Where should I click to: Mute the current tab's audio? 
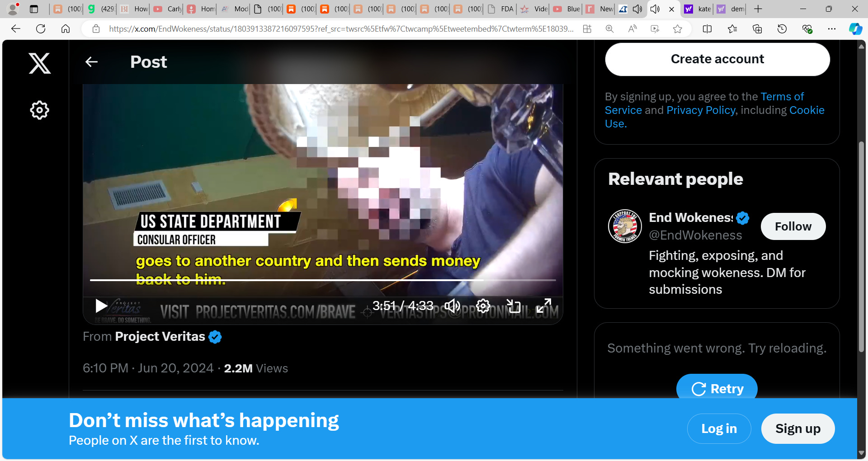click(x=655, y=9)
